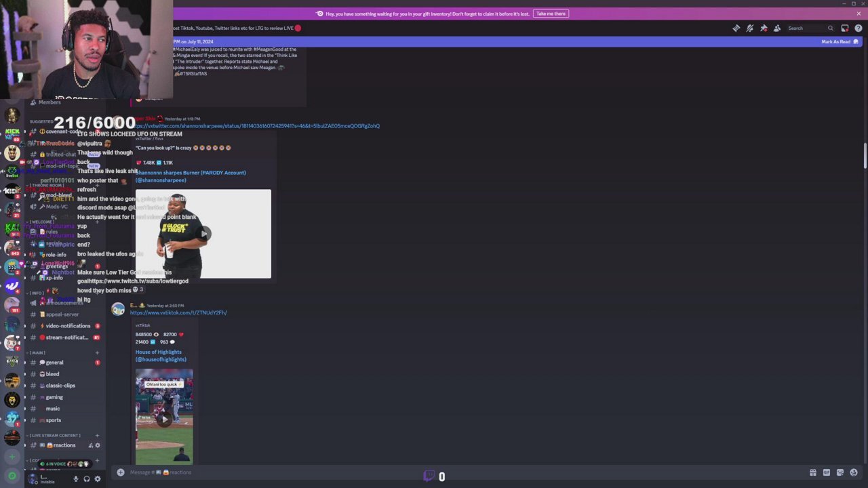Open User Settings gear icon

tap(97, 479)
